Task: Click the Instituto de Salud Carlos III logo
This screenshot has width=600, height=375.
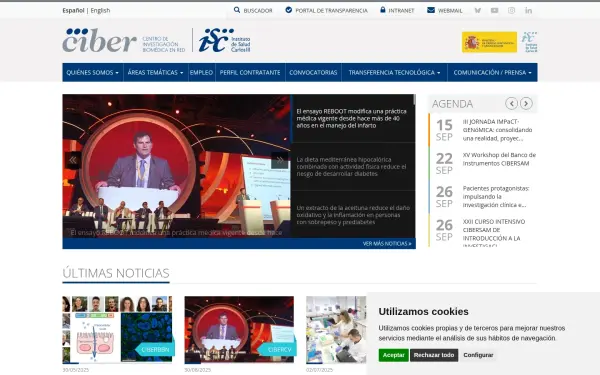Action: [x=225, y=40]
